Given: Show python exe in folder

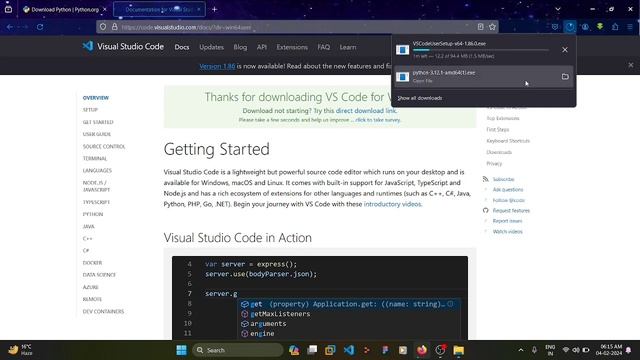Looking at the screenshot, I should click(x=565, y=77).
